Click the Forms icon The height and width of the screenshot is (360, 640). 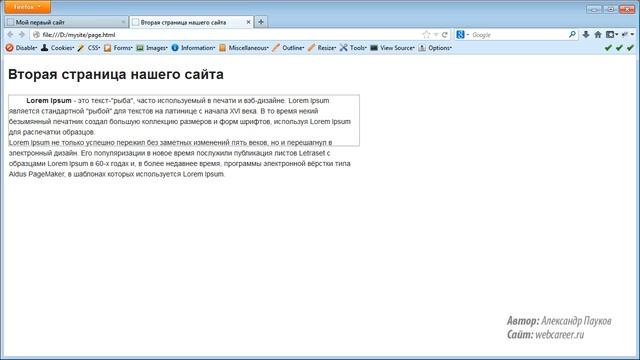click(x=107, y=48)
